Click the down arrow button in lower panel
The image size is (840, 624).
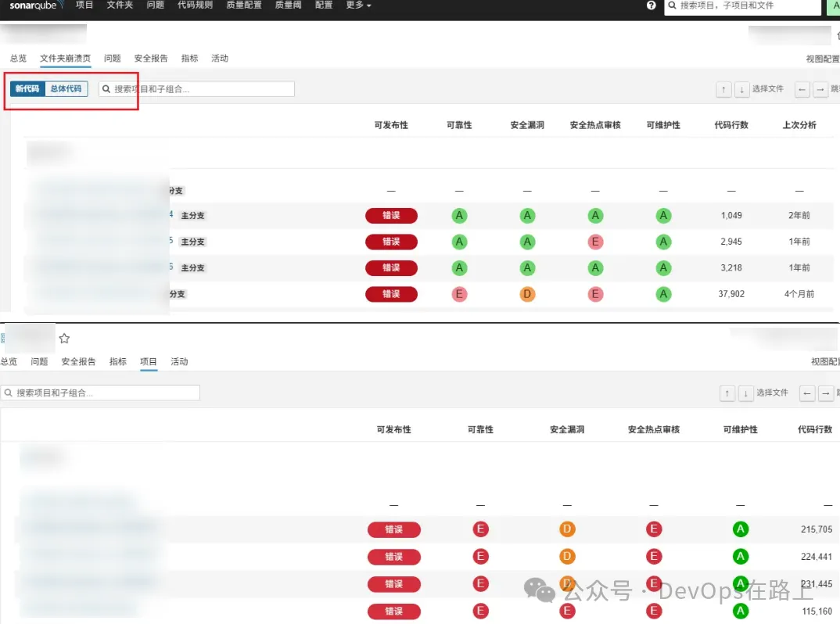click(745, 393)
